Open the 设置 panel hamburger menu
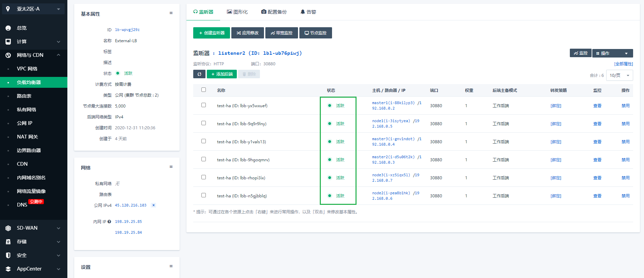This screenshot has width=644, height=278. pos(171,266)
